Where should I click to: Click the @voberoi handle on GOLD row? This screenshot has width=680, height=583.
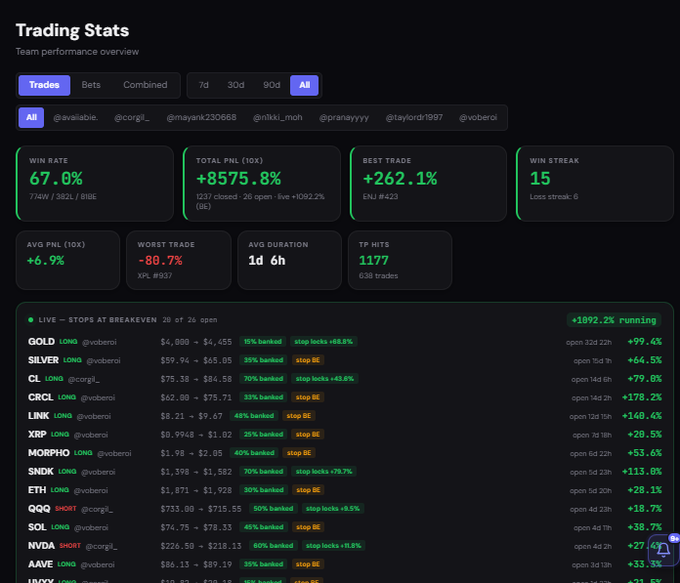pyautogui.click(x=99, y=342)
